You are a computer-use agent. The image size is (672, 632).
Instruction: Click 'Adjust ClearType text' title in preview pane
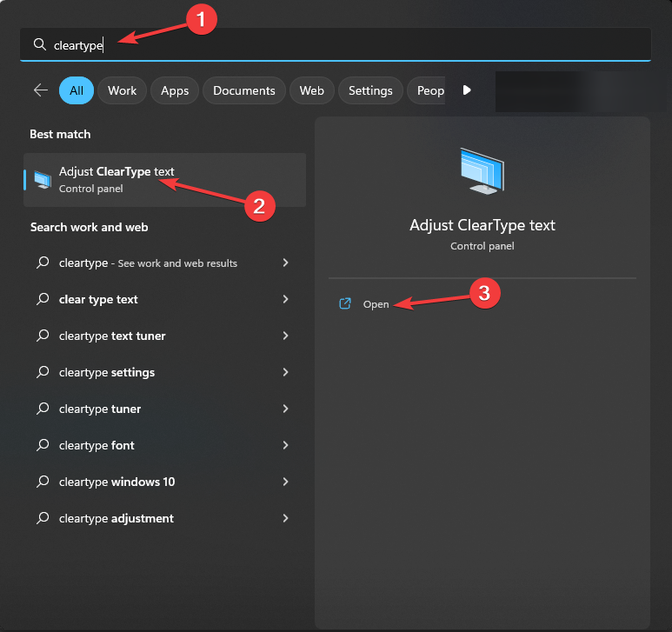click(482, 225)
